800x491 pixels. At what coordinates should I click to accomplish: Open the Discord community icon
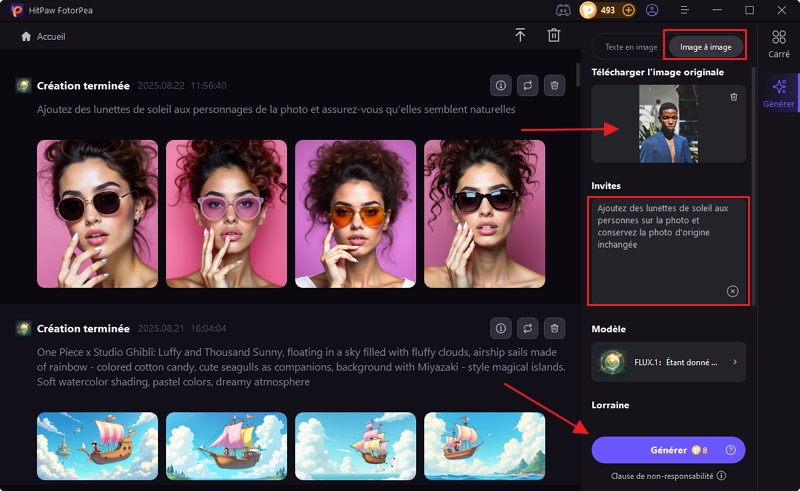pyautogui.click(x=563, y=10)
